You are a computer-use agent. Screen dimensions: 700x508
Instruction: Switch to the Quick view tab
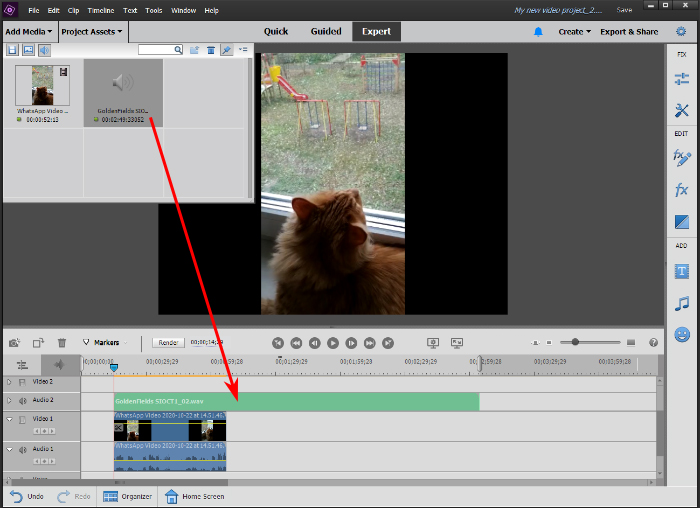point(276,31)
